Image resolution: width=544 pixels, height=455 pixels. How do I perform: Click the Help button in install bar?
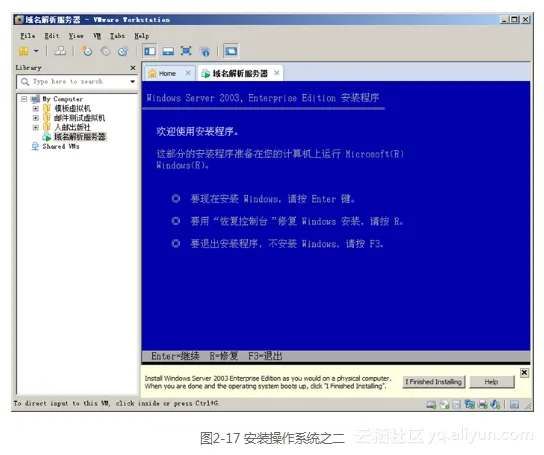coord(492,382)
